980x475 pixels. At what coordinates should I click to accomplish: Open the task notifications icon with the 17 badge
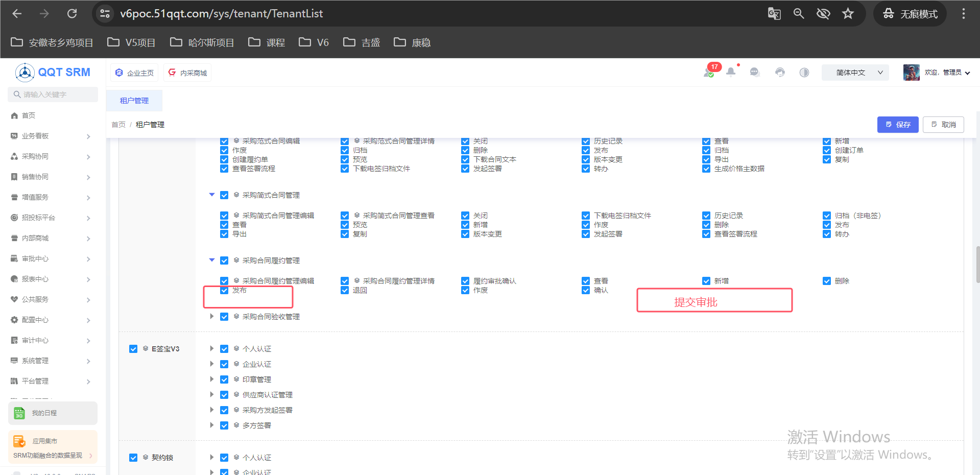[710, 72]
